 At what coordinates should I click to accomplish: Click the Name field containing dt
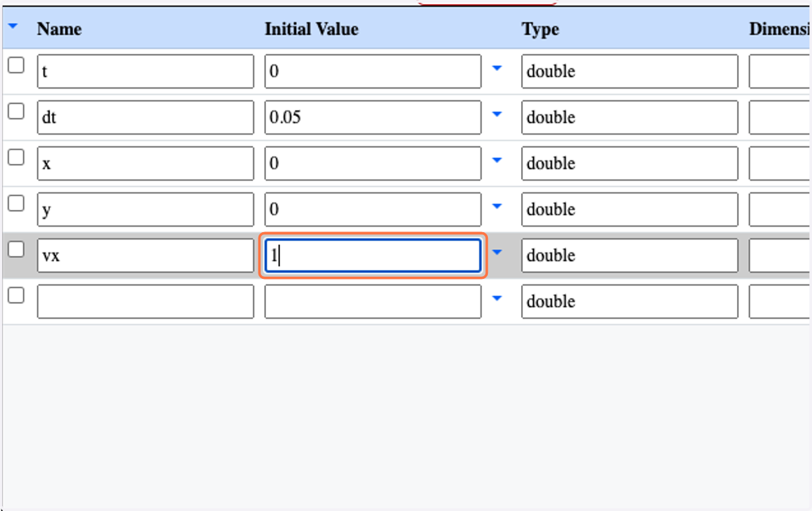(x=145, y=117)
